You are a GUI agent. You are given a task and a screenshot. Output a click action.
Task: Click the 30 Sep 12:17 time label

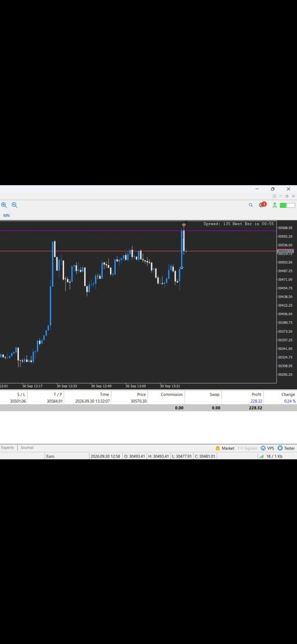[33, 386]
